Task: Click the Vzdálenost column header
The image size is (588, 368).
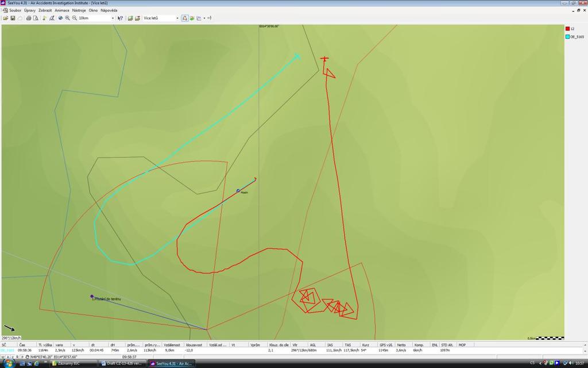Action: click(172, 345)
